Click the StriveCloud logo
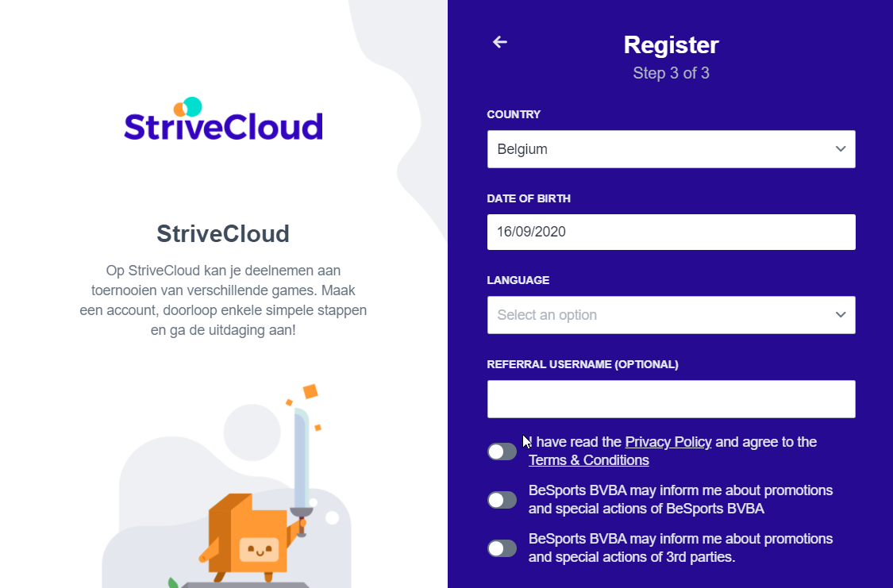The height and width of the screenshot is (588, 893). 223,121
